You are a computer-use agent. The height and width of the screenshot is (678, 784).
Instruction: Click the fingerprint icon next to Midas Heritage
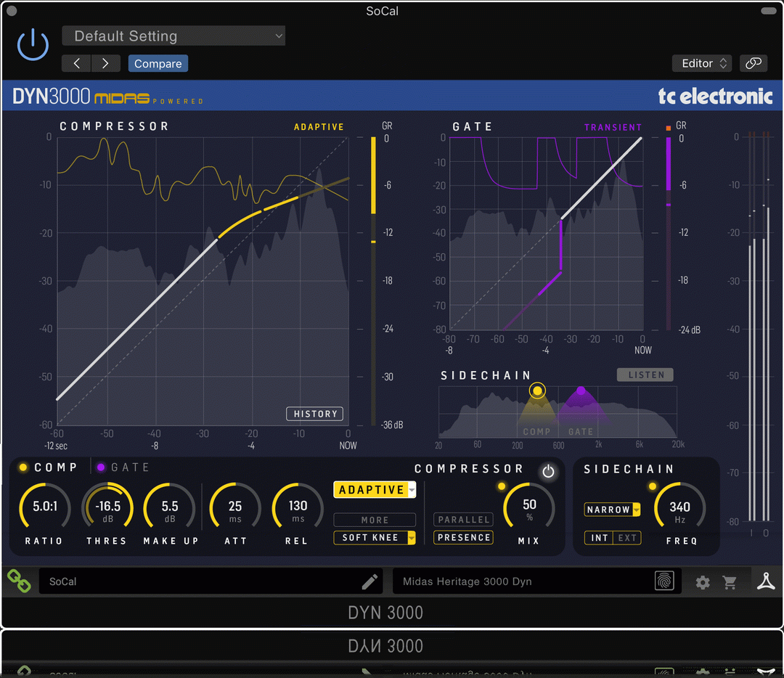click(663, 581)
